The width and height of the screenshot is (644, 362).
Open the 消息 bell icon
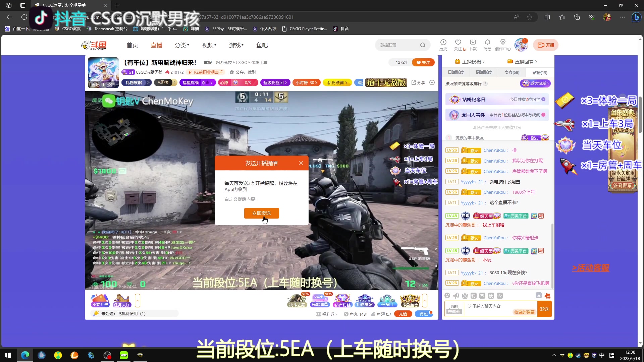(x=487, y=45)
